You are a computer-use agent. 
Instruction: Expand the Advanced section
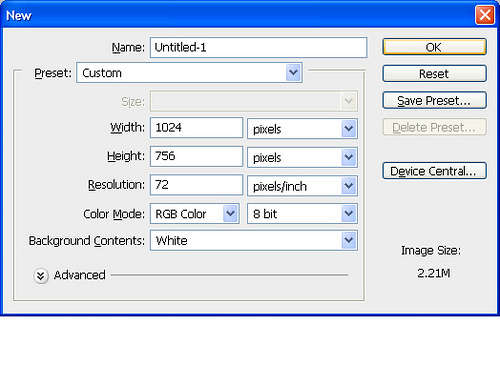coord(41,276)
